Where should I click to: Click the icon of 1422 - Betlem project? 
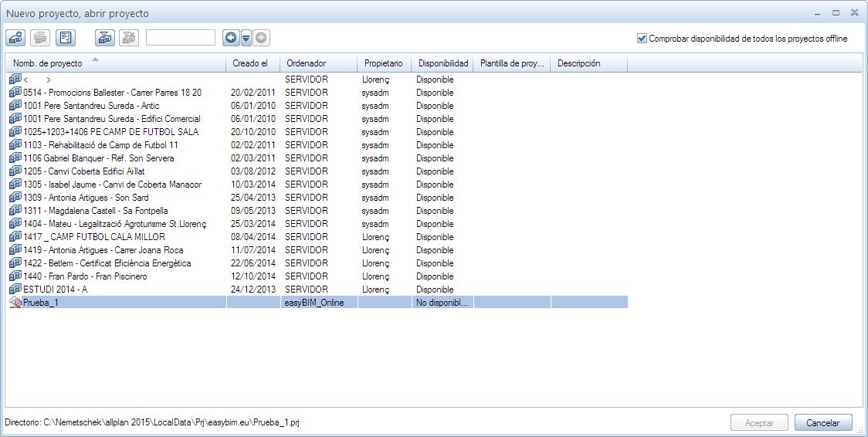[15, 263]
